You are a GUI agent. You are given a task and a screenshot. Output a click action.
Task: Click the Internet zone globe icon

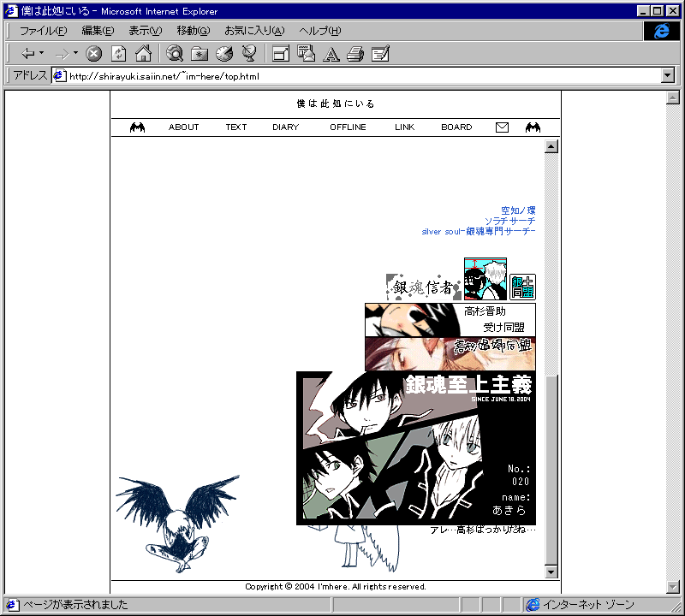(x=533, y=605)
